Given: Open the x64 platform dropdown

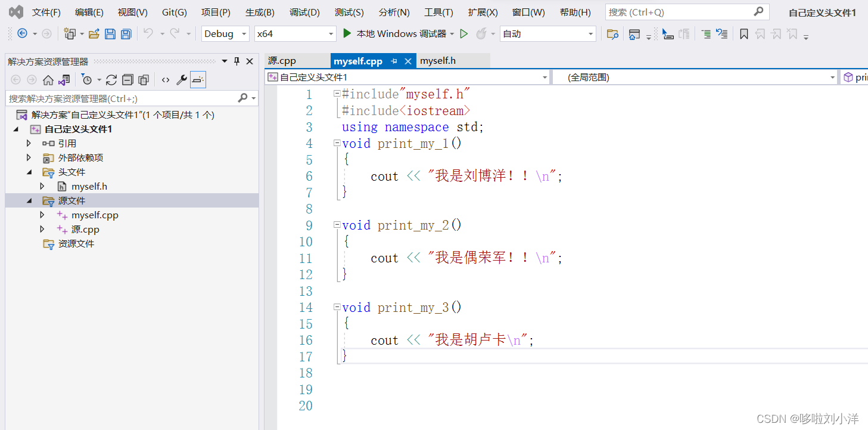Looking at the screenshot, I should [x=295, y=34].
